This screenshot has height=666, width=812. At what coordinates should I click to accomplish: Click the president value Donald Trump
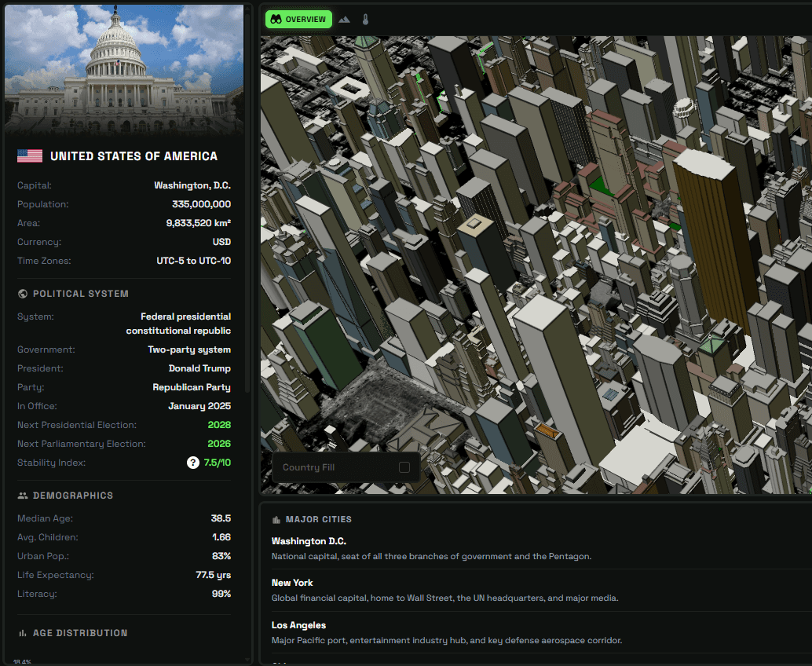pos(199,368)
